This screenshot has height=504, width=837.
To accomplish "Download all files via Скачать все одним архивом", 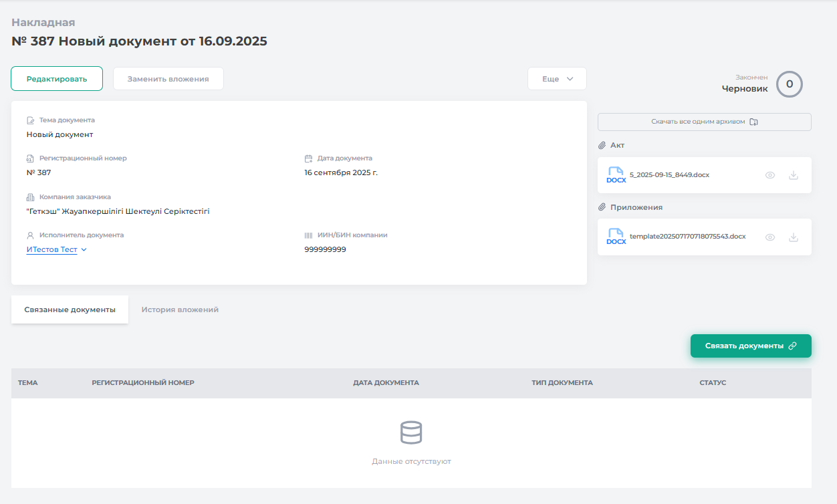I will (x=704, y=122).
